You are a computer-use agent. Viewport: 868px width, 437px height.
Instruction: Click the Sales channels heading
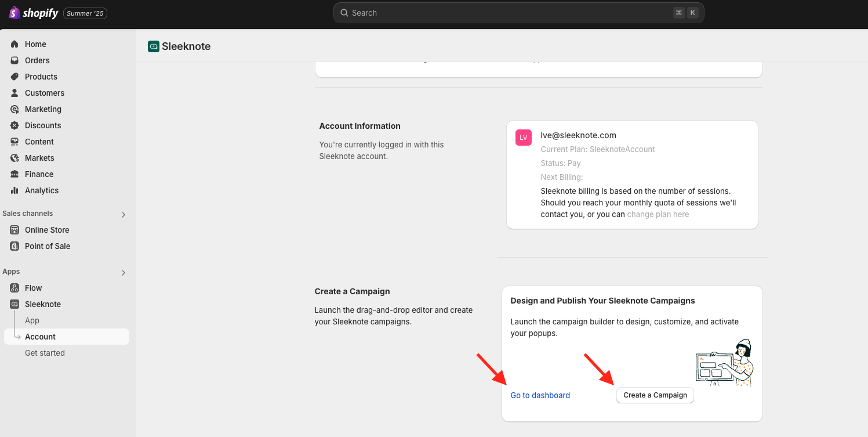coord(28,214)
